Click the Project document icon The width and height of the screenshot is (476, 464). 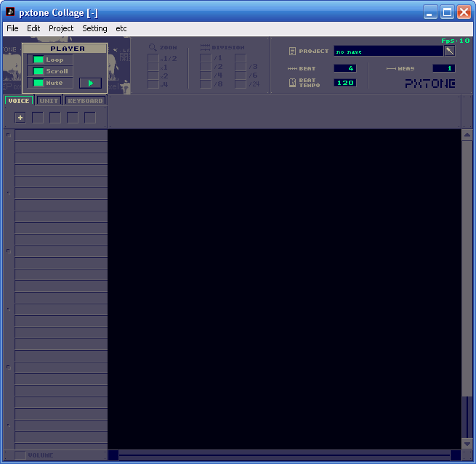pos(292,52)
